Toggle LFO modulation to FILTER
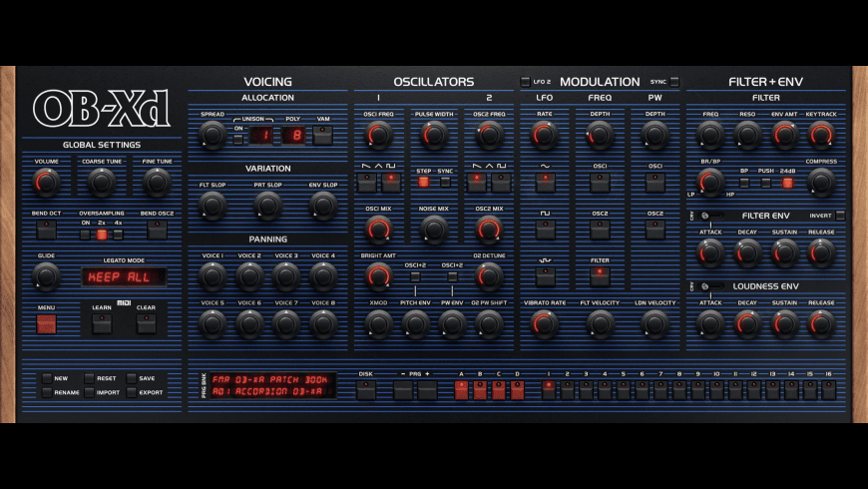This screenshot has width=868, height=489. coord(600,276)
